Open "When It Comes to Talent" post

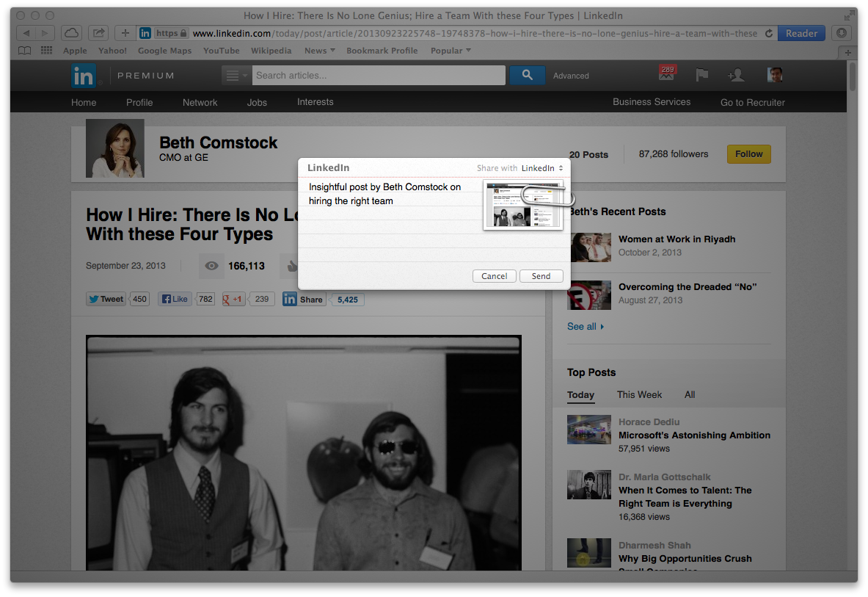point(685,496)
